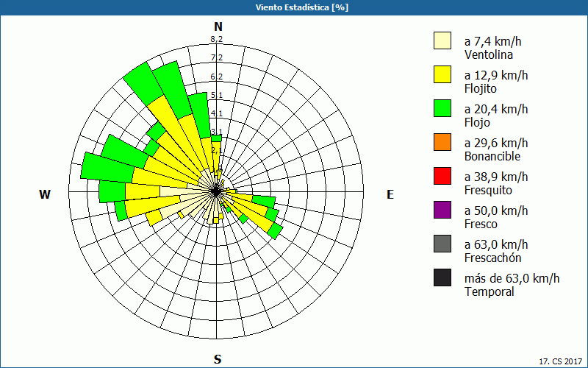Click the 'a 7,4 km/h' legend text
The image size is (588, 368).
click(496, 41)
